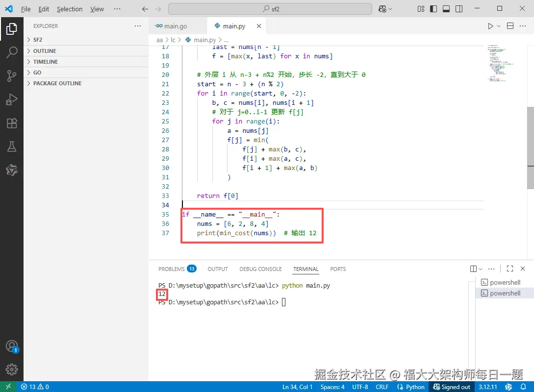Run the Python file with the play button
The width and height of the screenshot is (534, 392).
point(490,26)
